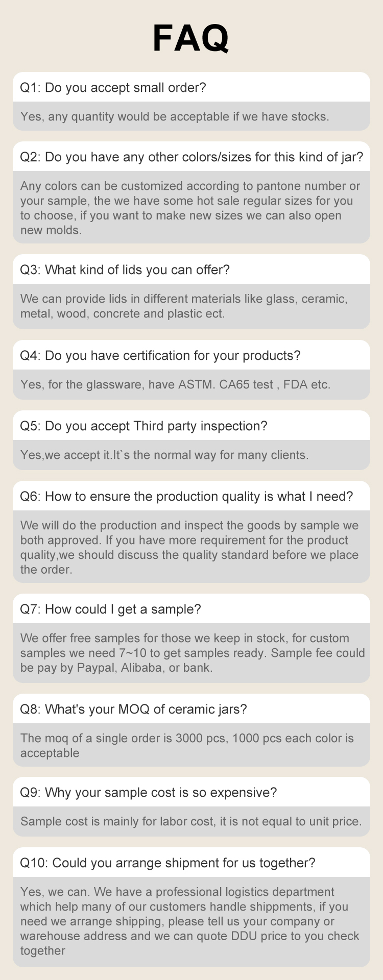Screen dimensions: 383x980
Task: Open Q4 certification question
Action: (x=160, y=356)
